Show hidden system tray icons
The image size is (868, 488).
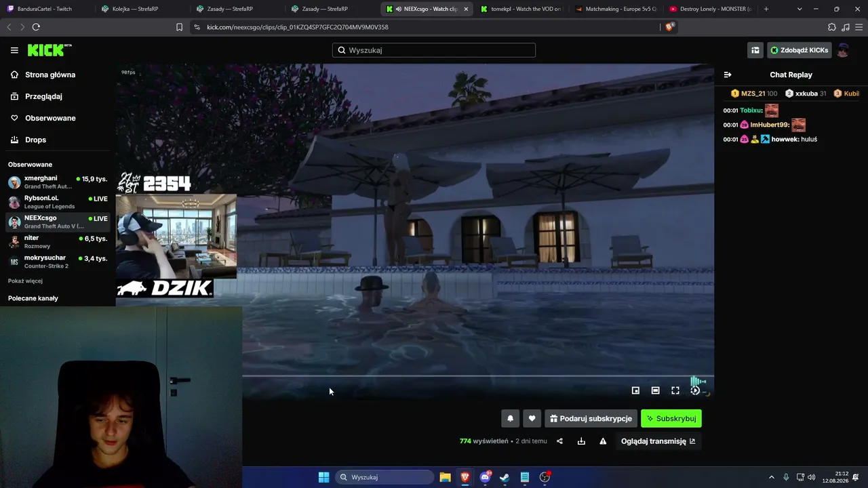coord(771,477)
